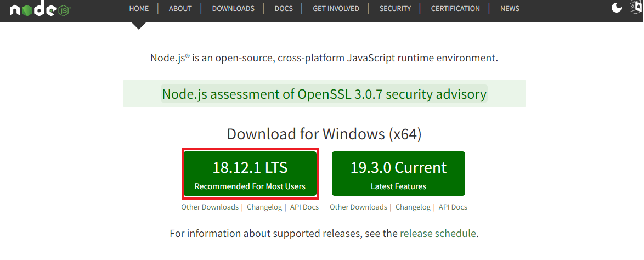
Task: Open Other Downloads under the Current button
Action: pyautogui.click(x=358, y=207)
